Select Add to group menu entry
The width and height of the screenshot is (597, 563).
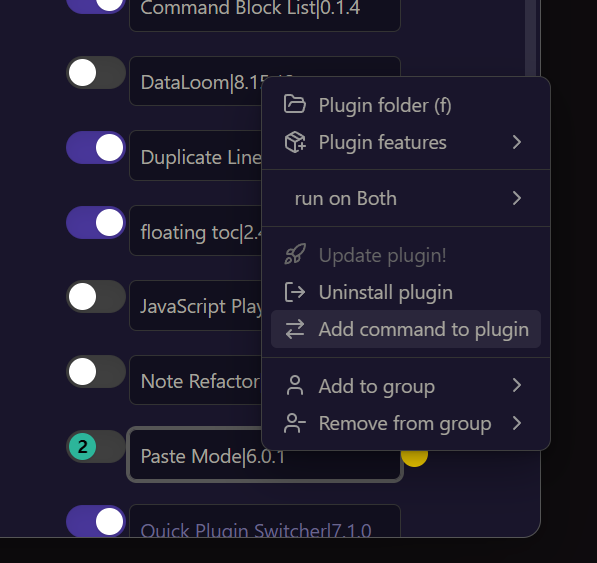[x=406, y=386]
